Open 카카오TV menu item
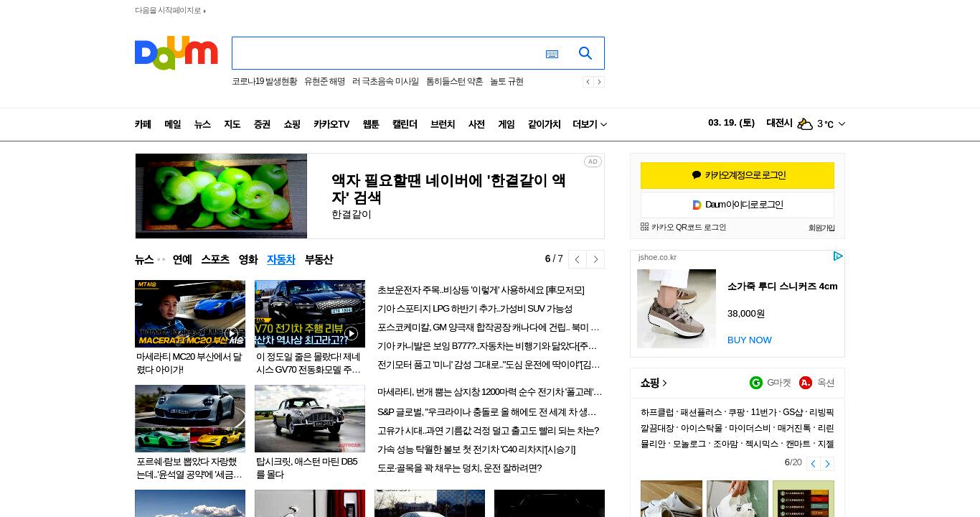This screenshot has width=980, height=517. pos(331,124)
